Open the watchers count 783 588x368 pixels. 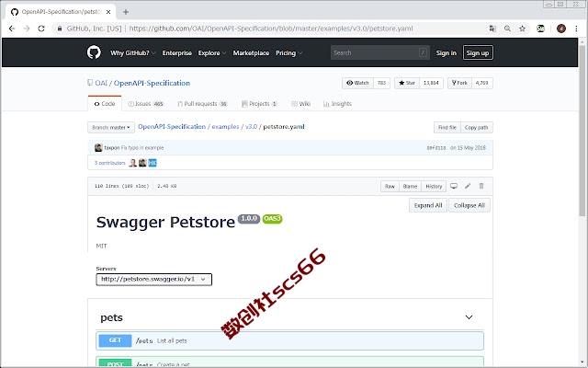pos(382,83)
